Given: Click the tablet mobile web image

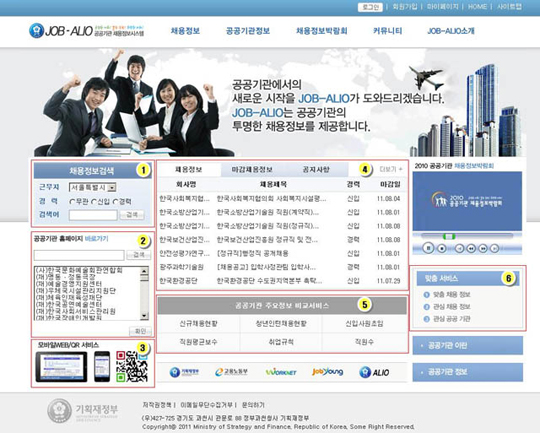Looking at the screenshot, I should (61, 367).
